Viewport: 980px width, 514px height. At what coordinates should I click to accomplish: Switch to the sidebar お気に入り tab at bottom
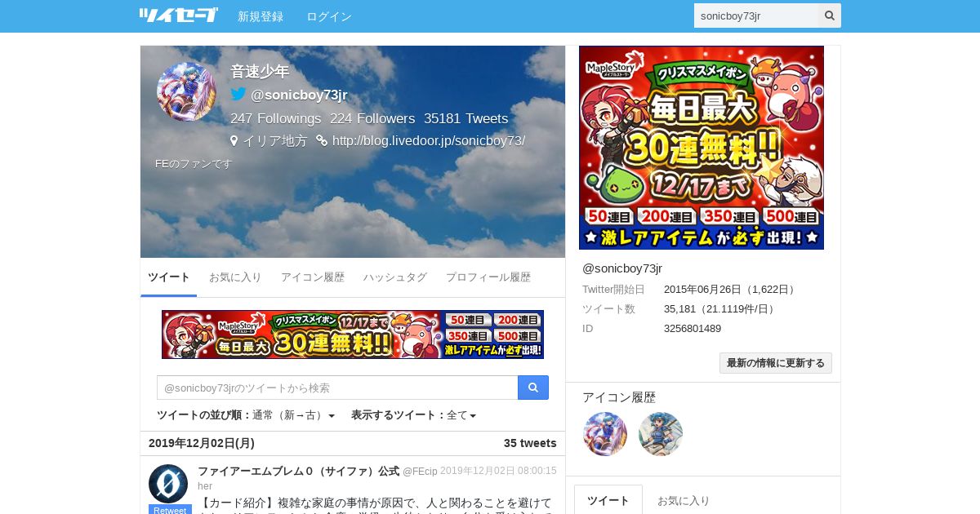pyautogui.click(x=684, y=500)
